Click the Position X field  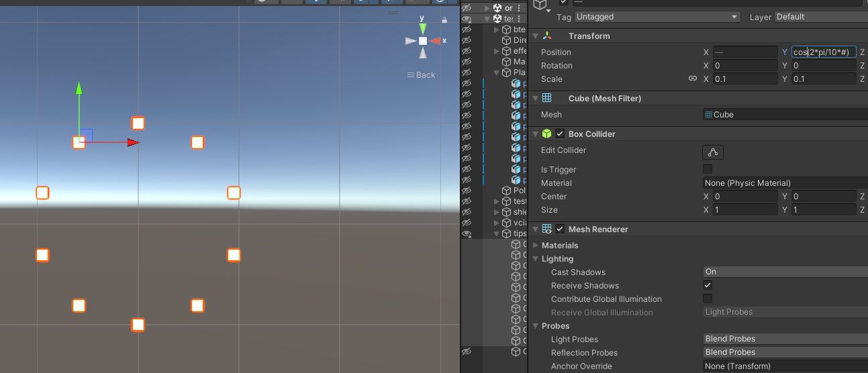coord(745,52)
